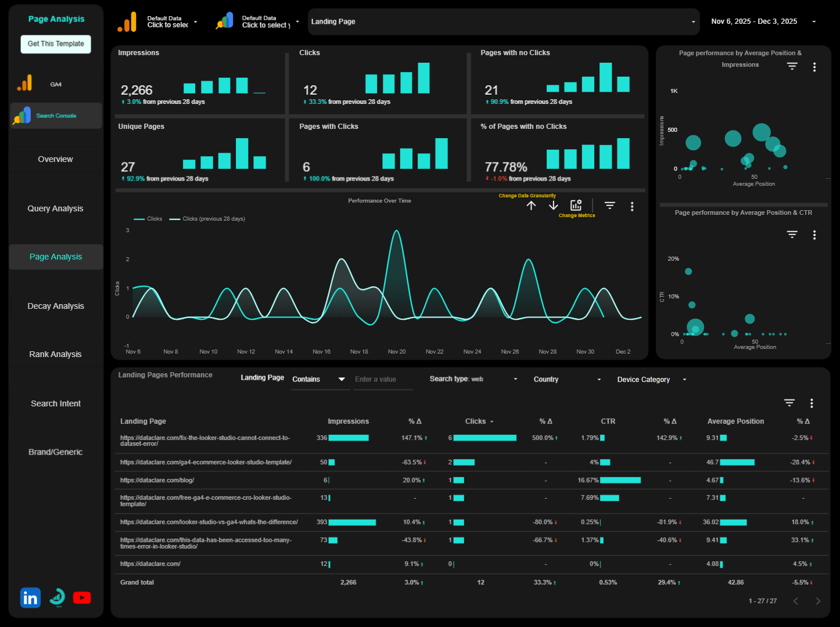Open the three-dot menu on the Impressions bubble chart
This screenshot has width=840, height=627.
click(x=814, y=67)
